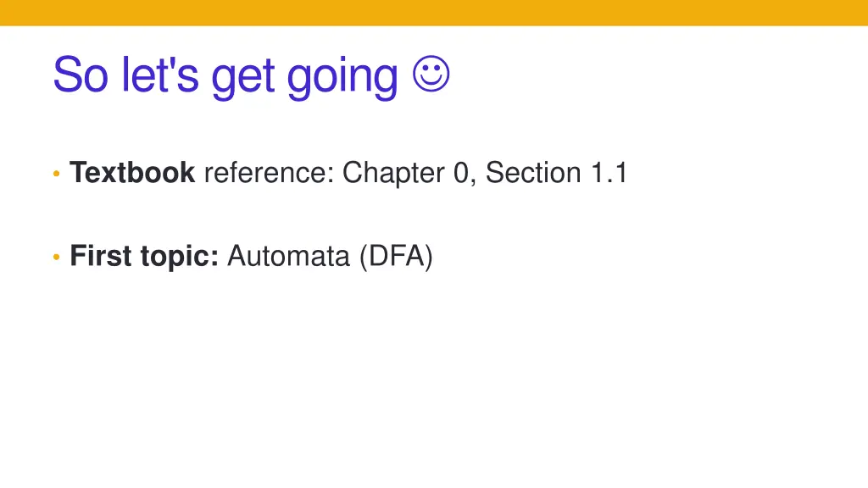Click the (DFA) abbreviation
Screen dimensions: 868x488
396,256
